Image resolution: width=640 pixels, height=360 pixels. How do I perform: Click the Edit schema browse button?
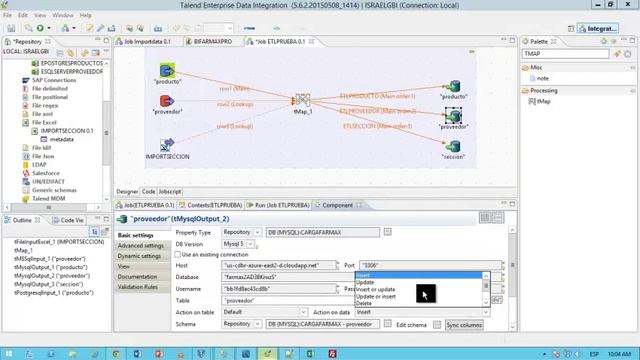pyautogui.click(x=437, y=324)
